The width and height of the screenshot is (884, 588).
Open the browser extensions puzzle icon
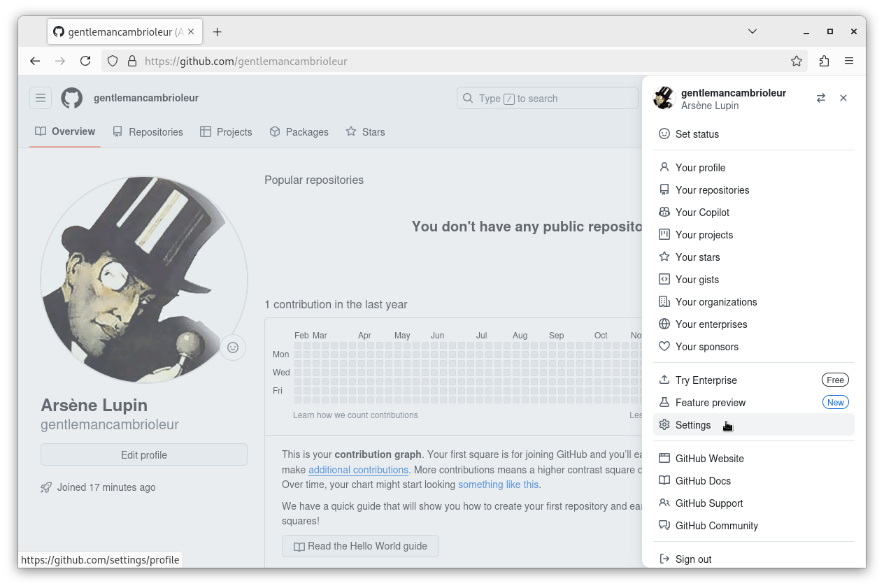pos(824,61)
